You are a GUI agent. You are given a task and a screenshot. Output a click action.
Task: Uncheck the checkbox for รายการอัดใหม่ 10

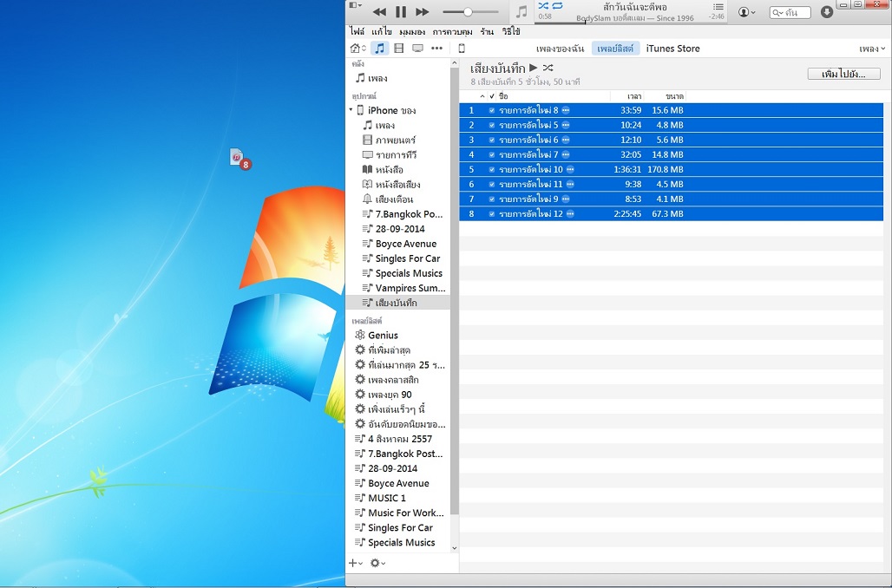(x=492, y=169)
